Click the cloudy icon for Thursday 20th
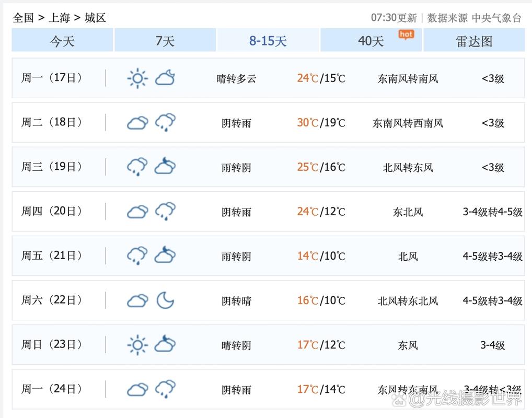532x418 pixels. coord(137,211)
